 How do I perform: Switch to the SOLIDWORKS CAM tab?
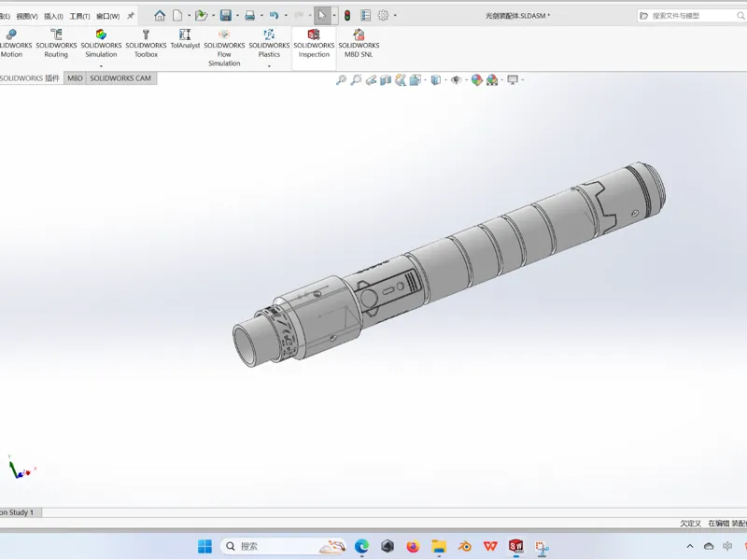click(x=120, y=78)
